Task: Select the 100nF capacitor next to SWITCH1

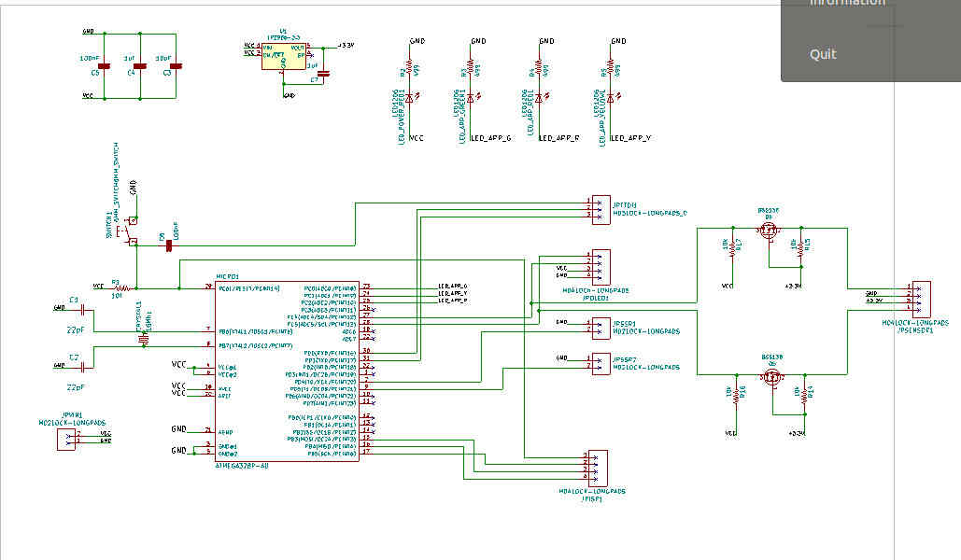Action: [x=169, y=245]
